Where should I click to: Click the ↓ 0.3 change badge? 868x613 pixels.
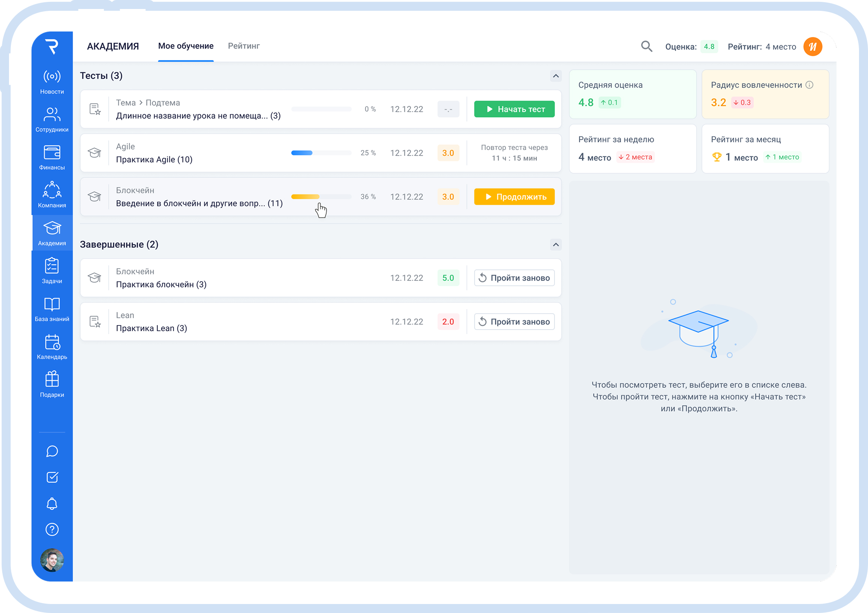tap(742, 102)
